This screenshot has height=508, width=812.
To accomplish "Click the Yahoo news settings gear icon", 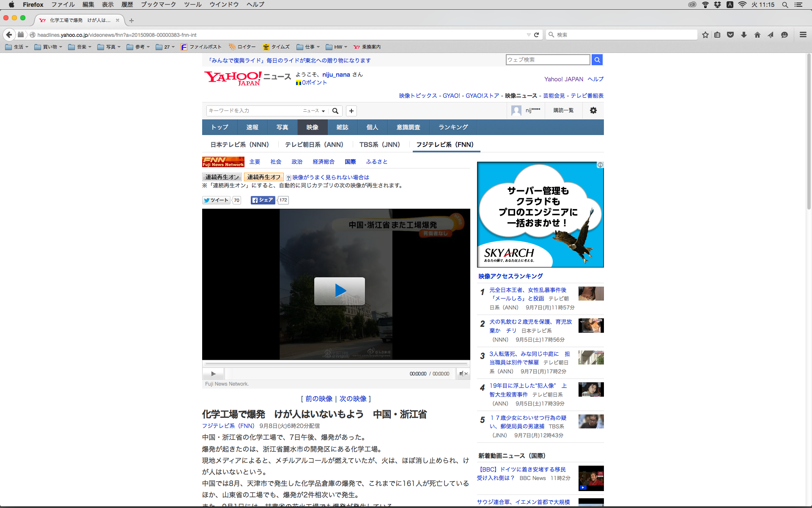I will point(593,110).
